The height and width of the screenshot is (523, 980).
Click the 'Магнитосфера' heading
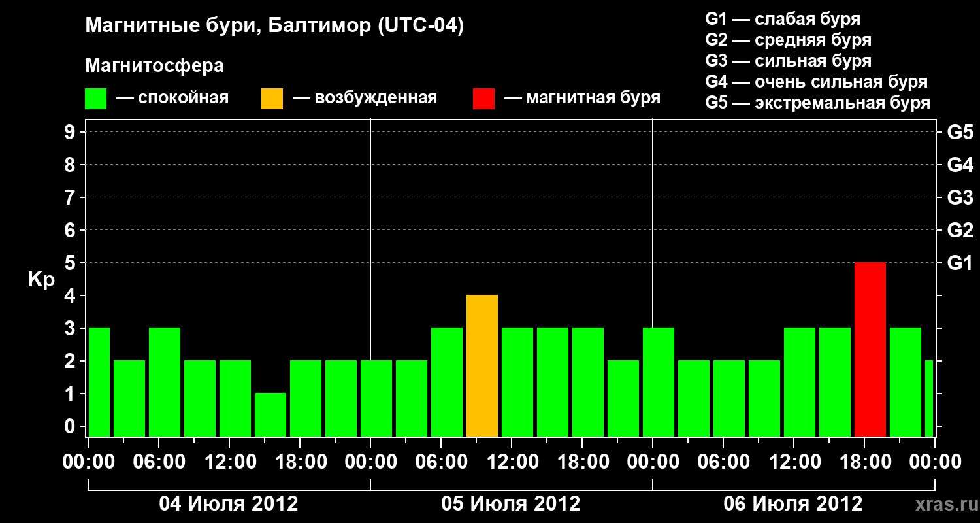(x=155, y=66)
